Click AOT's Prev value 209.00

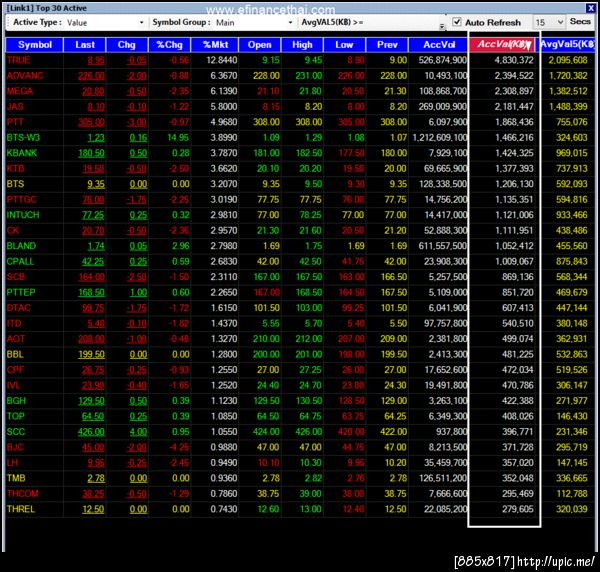[393, 339]
